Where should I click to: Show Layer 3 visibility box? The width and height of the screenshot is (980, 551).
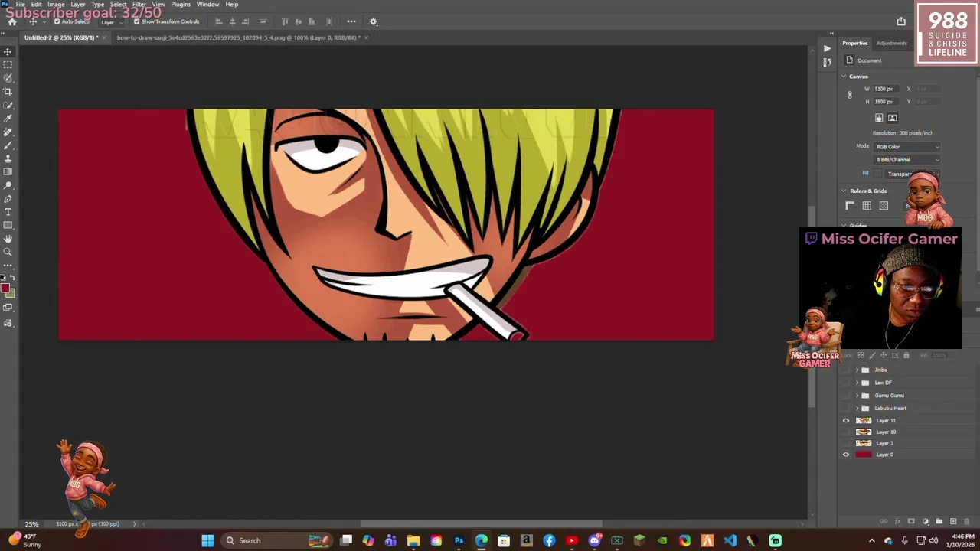846,443
